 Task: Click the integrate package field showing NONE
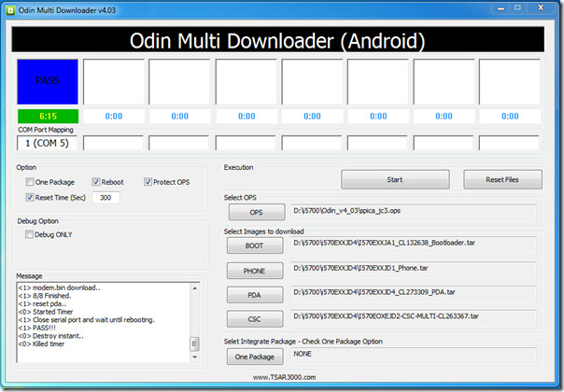(x=414, y=356)
